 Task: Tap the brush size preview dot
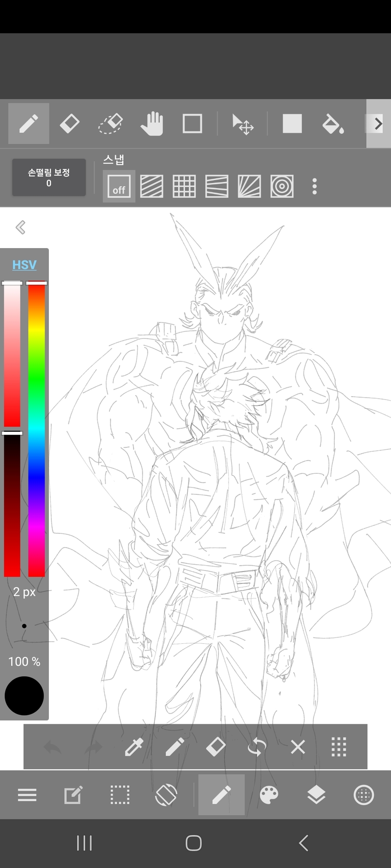[24, 626]
